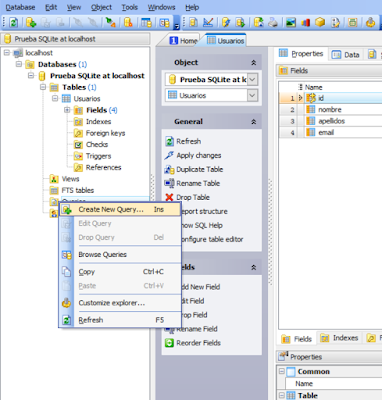The image size is (382, 400).
Task: Click the SQL script lightning toolbar icon
Action: [226, 23]
